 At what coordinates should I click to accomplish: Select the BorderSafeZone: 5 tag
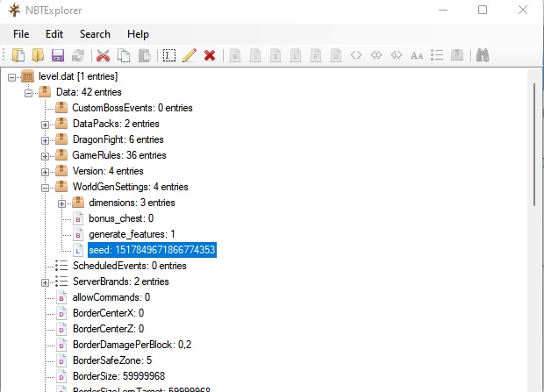click(x=112, y=360)
